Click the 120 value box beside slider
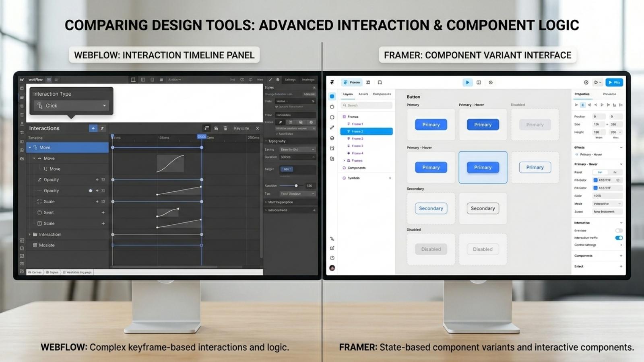The width and height of the screenshot is (644, 362). pos(310,186)
